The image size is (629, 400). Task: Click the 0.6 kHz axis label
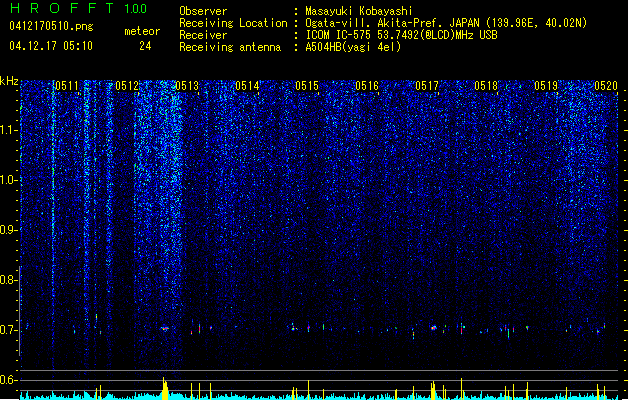tap(8, 380)
